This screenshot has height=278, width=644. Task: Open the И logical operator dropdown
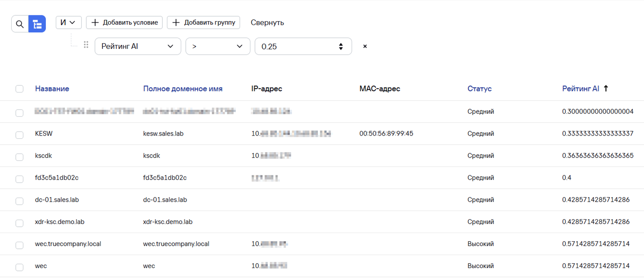click(68, 22)
